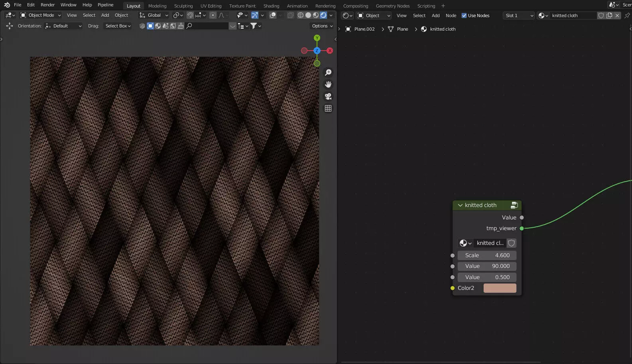This screenshot has height=364, width=632.
Task: Unlink the knitted cloth material
Action: [x=617, y=16]
